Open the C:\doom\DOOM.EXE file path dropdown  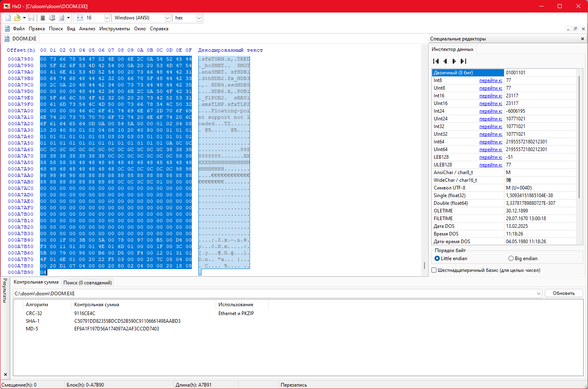[x=539, y=294]
